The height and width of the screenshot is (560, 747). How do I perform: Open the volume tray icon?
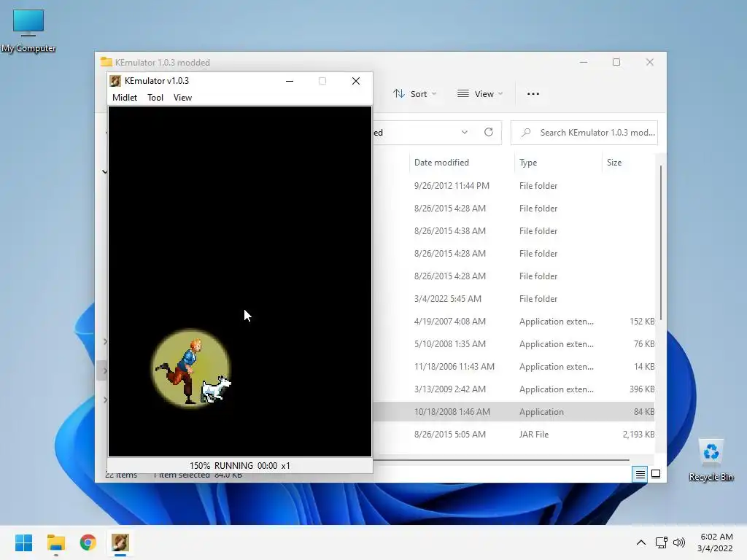click(x=679, y=542)
